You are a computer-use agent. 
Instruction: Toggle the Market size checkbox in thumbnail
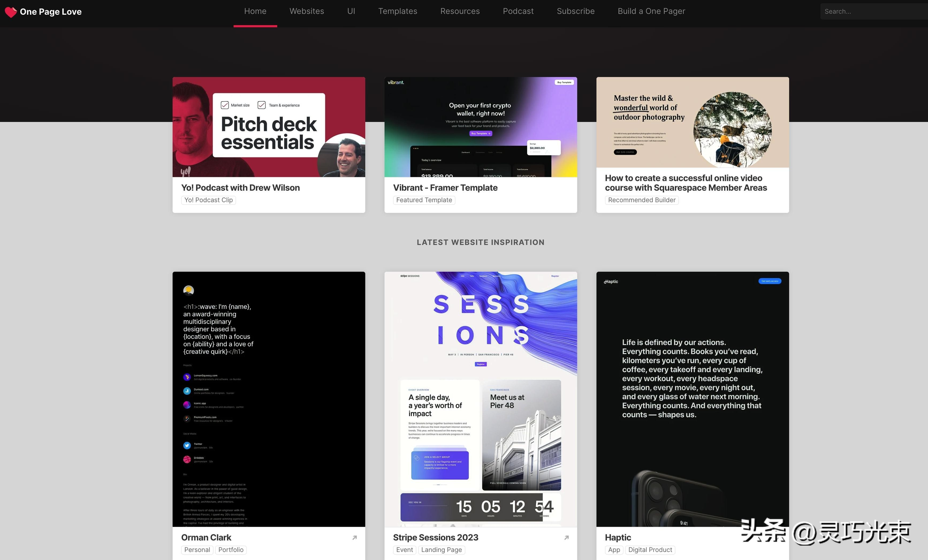tap(225, 105)
